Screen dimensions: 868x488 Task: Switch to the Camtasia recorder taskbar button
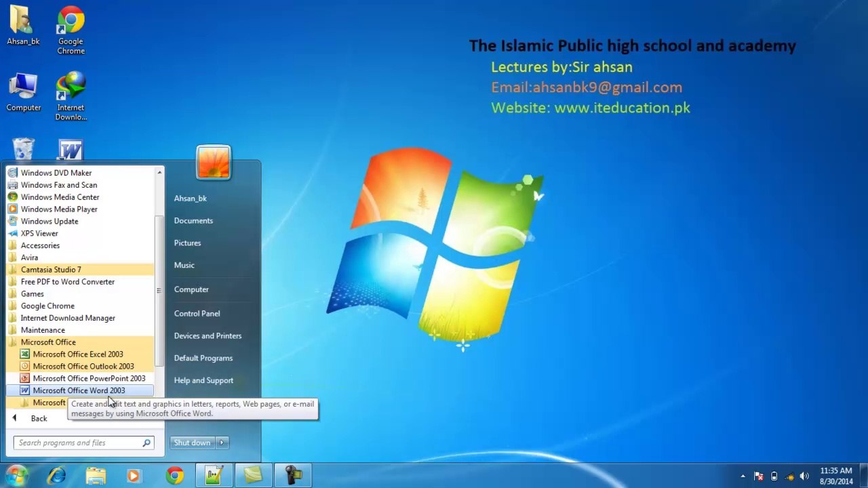(294, 476)
